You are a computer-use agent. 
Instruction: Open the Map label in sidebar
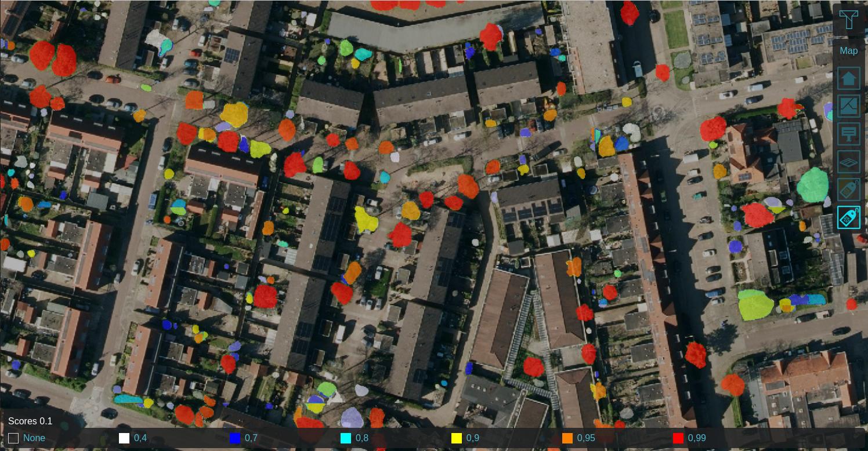[848, 51]
